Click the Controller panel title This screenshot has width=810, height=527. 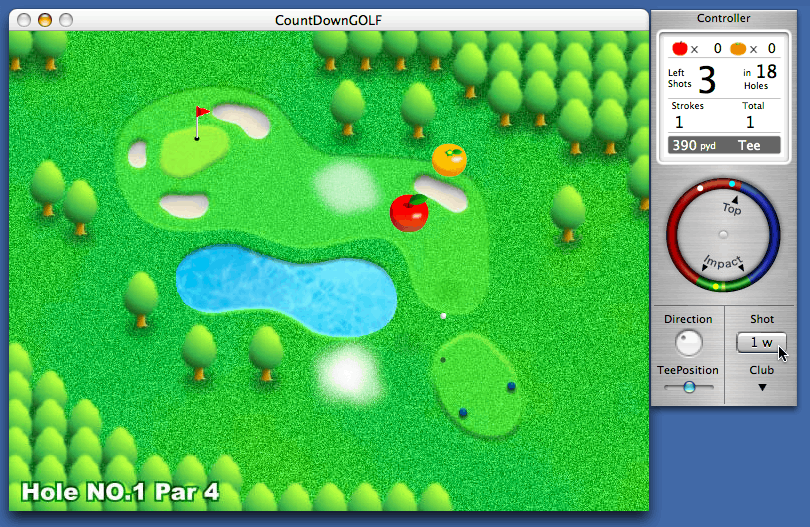tap(723, 18)
